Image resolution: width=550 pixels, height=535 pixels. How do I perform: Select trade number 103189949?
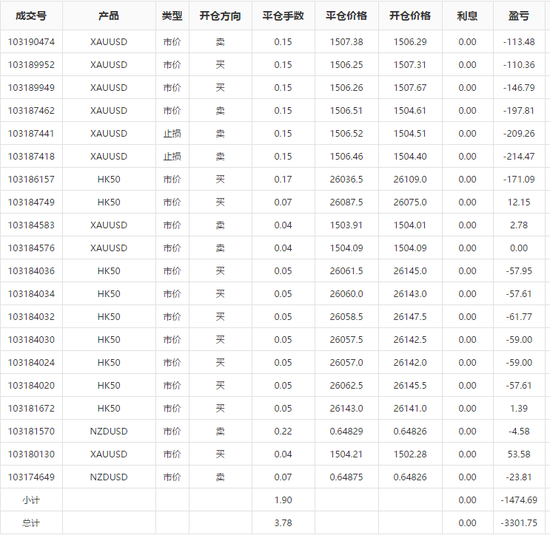31,88
